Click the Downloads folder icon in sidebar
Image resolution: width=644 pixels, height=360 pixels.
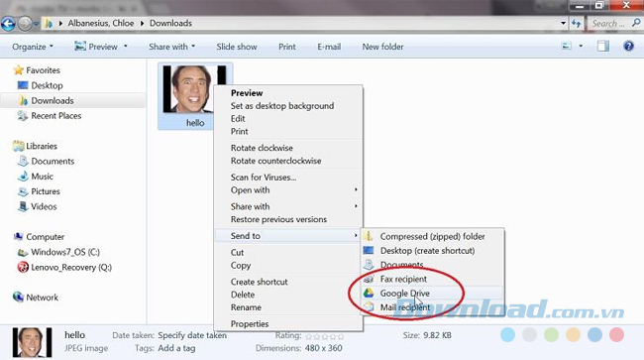(23, 100)
